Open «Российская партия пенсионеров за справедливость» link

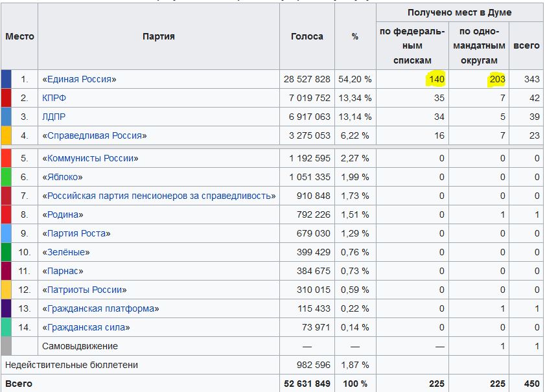click(159, 196)
